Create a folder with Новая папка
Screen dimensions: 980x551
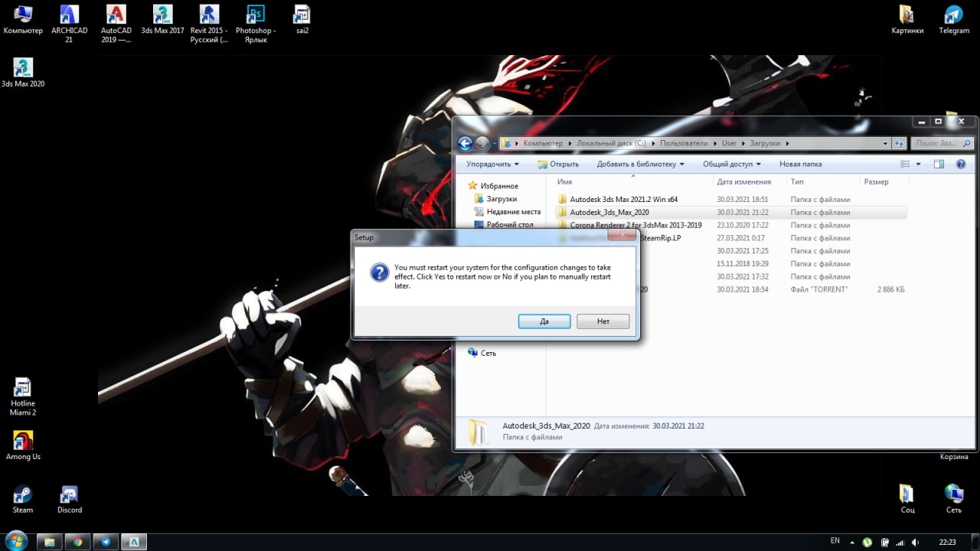pyautogui.click(x=800, y=164)
